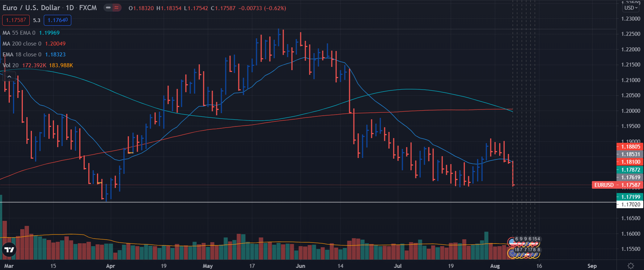Click the spread value 5.3
The width and height of the screenshot is (644, 270).
click(x=37, y=20)
